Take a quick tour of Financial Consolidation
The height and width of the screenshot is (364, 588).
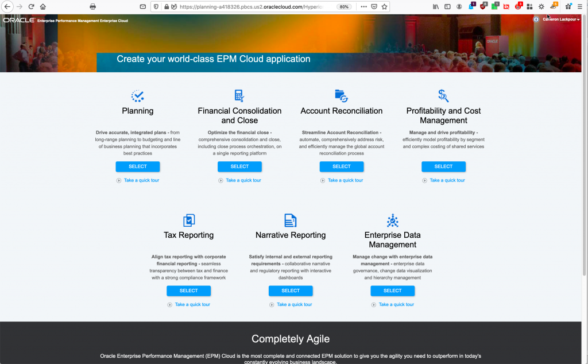point(243,180)
